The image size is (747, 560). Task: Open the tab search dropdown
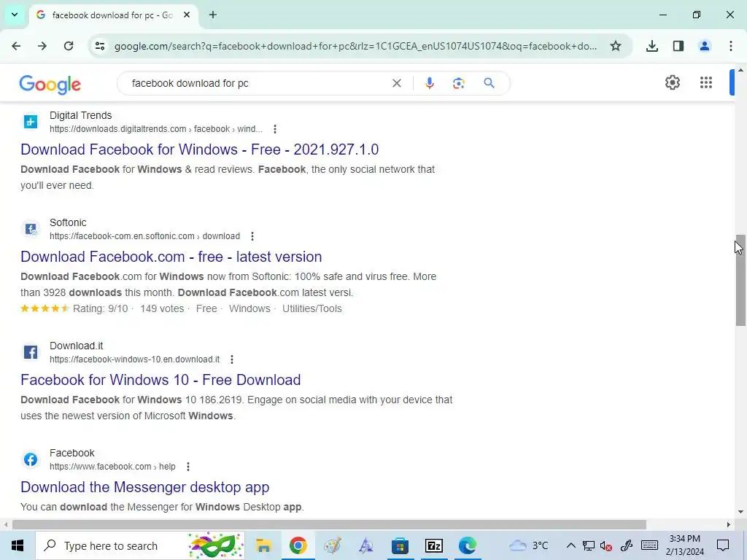coord(15,15)
